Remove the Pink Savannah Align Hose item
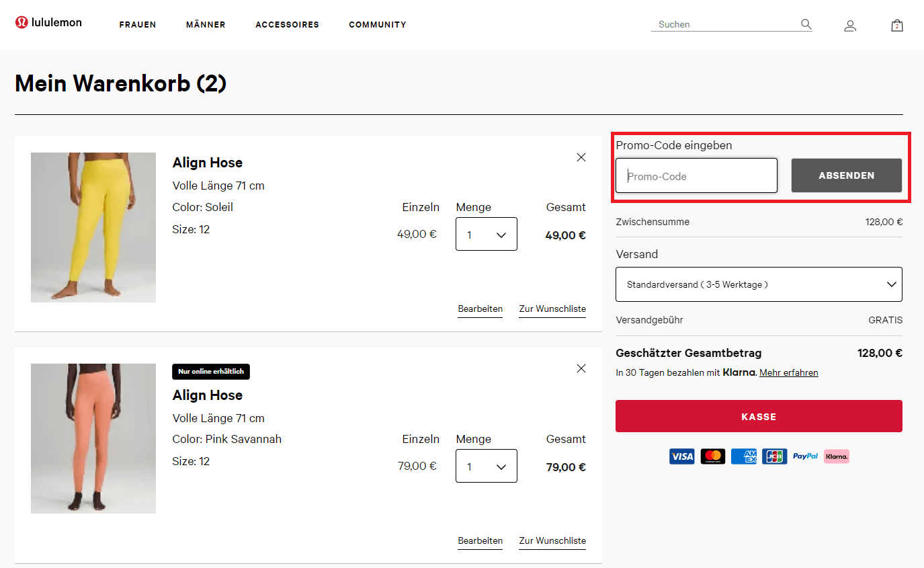Screen dimensions: 924x568 coord(581,368)
